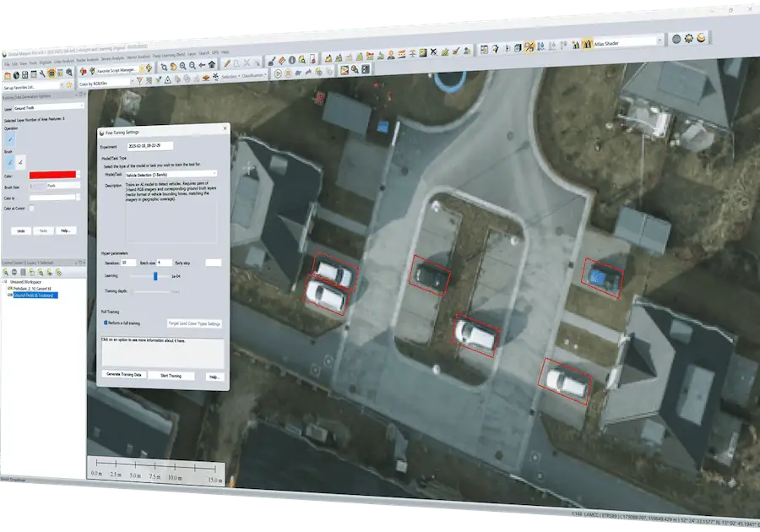Click the Undo button in training options
Image resolution: width=760 pixels, height=532 pixels.
coord(21,231)
